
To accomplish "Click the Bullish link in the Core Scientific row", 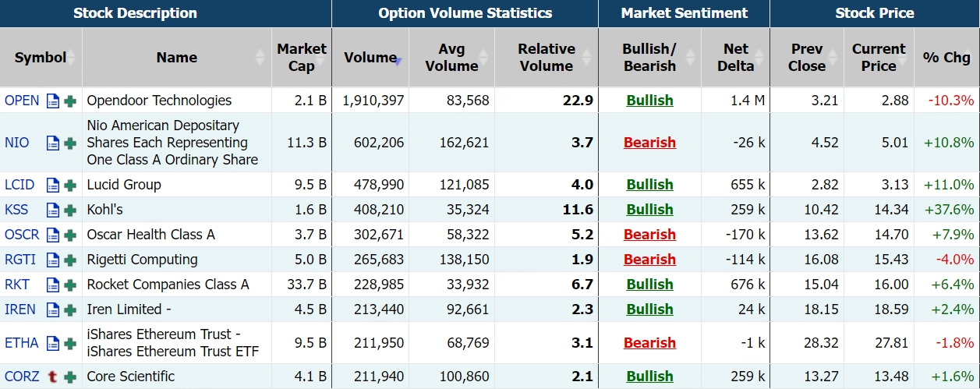I will point(649,377).
